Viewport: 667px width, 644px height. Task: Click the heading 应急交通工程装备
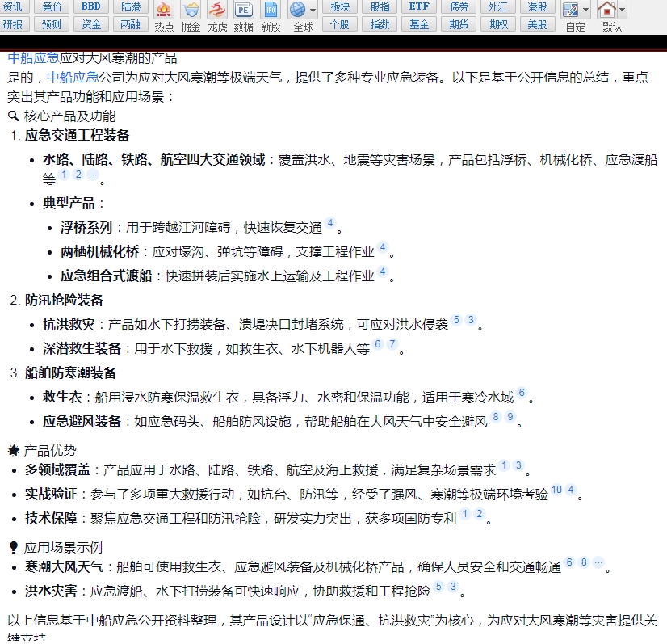pos(77,136)
